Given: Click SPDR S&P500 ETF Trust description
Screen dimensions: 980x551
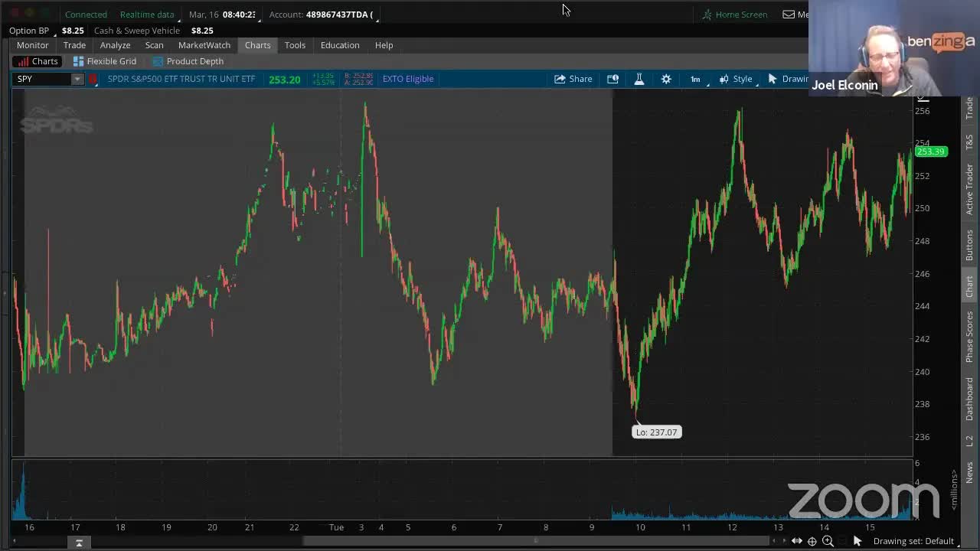Looking at the screenshot, I should tap(181, 79).
